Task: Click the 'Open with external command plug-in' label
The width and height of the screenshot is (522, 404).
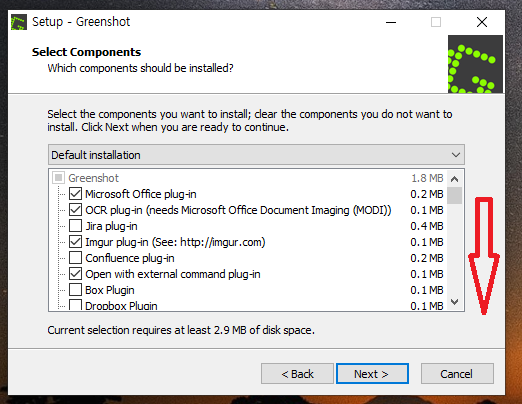Action: pyautogui.click(x=173, y=274)
